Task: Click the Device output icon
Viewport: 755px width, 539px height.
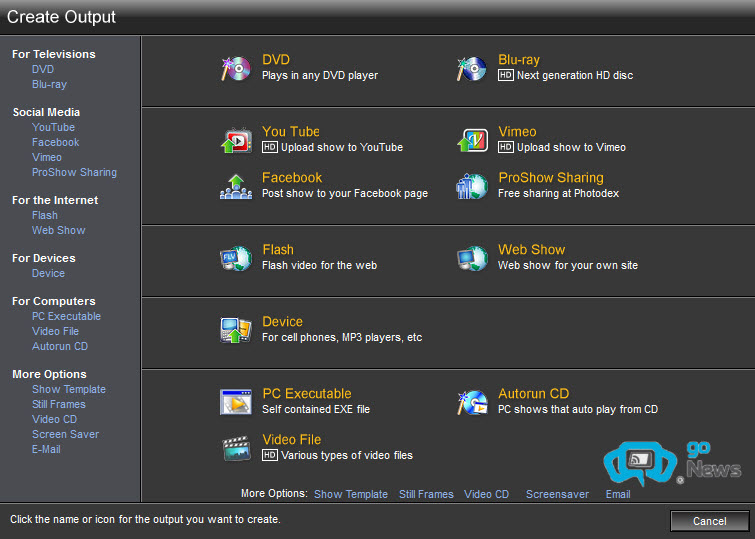Action: click(236, 329)
